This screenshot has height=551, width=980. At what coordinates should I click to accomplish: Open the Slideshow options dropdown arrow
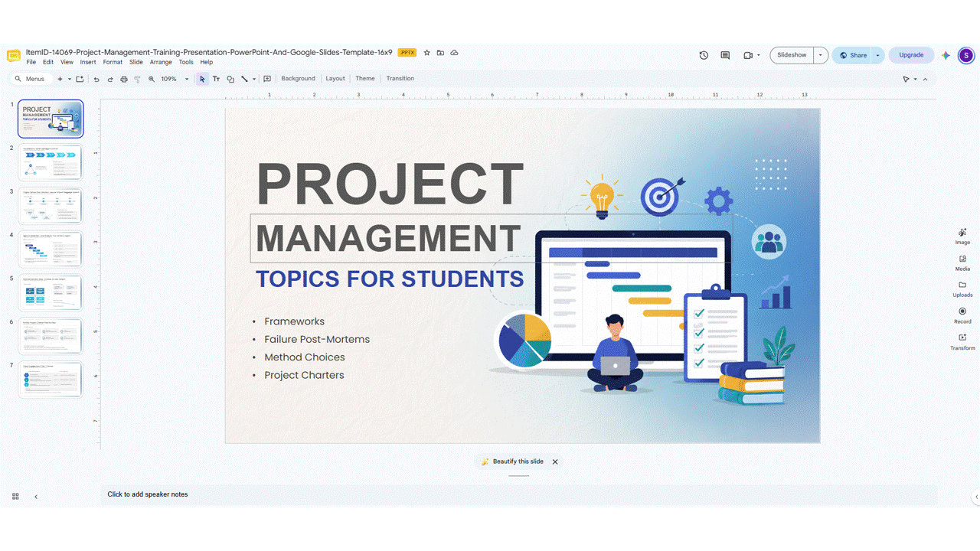click(x=821, y=55)
